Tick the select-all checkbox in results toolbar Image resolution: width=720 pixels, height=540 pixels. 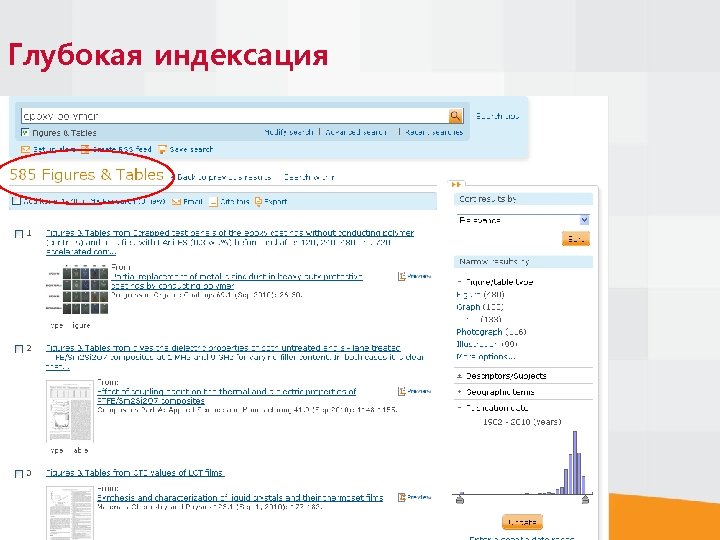click(x=17, y=201)
